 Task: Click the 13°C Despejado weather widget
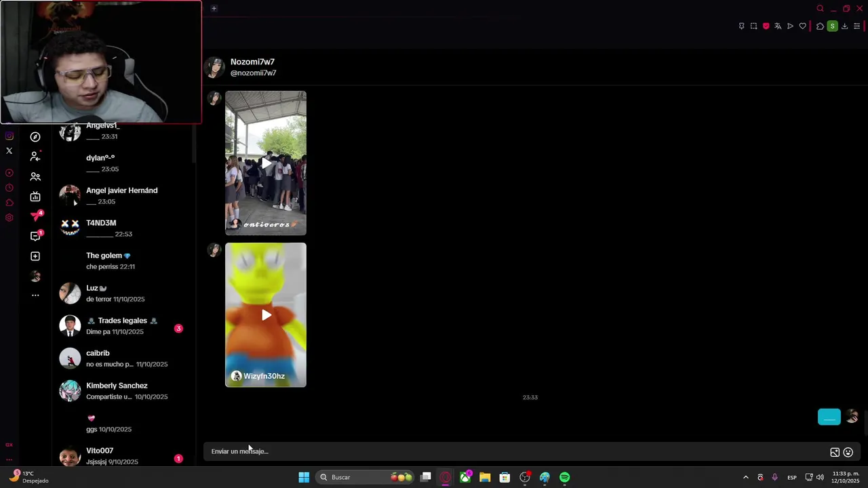coord(28,477)
